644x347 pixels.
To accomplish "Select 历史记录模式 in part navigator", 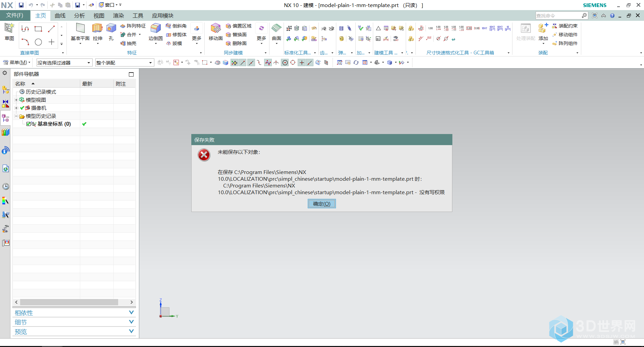I will coord(41,92).
